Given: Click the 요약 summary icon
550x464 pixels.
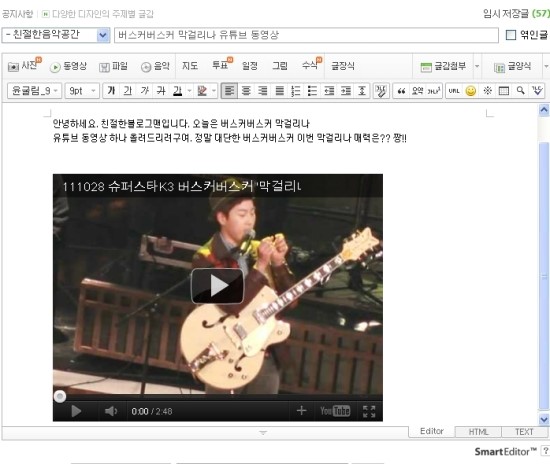Looking at the screenshot, I should 417,91.
